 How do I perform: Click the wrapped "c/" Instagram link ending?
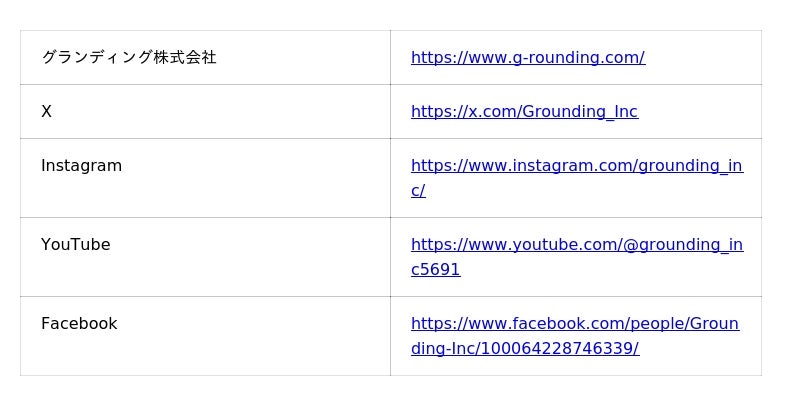[x=418, y=191]
